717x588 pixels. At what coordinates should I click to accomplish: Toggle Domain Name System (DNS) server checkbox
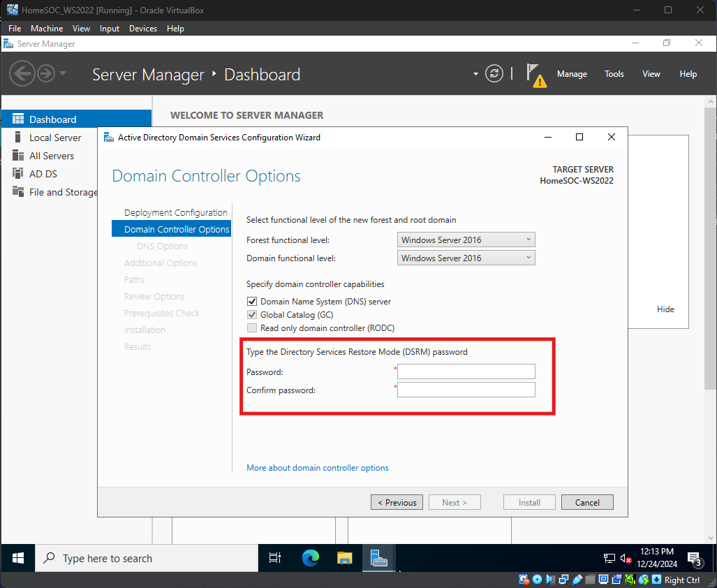tap(252, 302)
